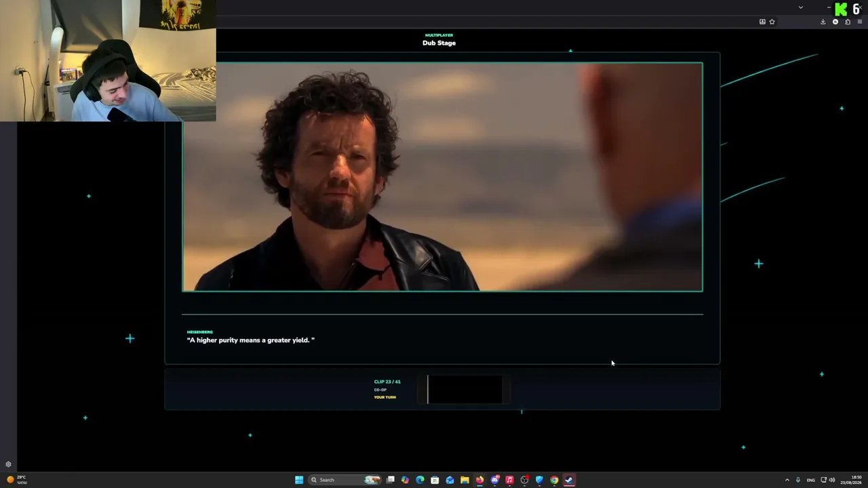Viewport: 868px width, 488px height.
Task: Open OBS Studio from the taskbar
Action: [x=524, y=480]
